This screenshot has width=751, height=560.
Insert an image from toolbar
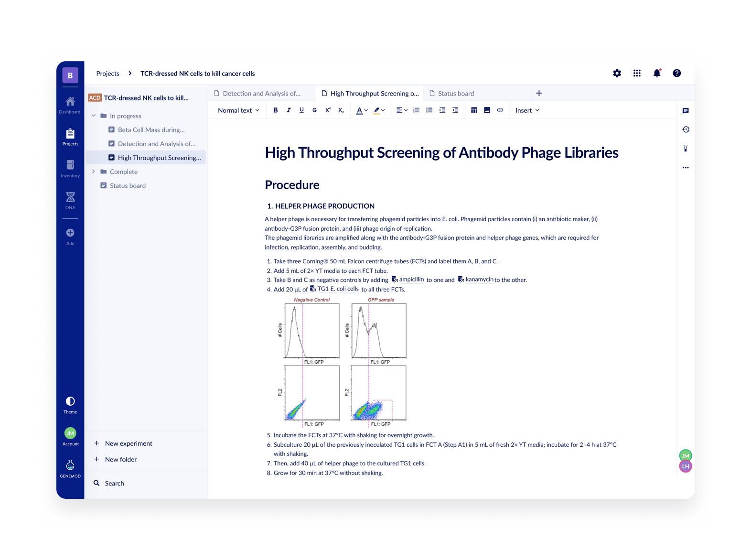tap(487, 110)
